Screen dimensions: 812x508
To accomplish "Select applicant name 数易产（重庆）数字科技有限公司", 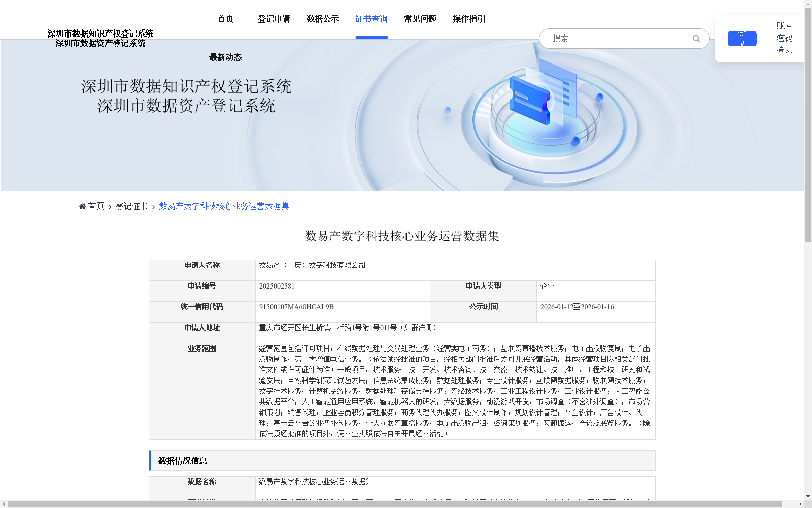I will (x=312, y=265).
